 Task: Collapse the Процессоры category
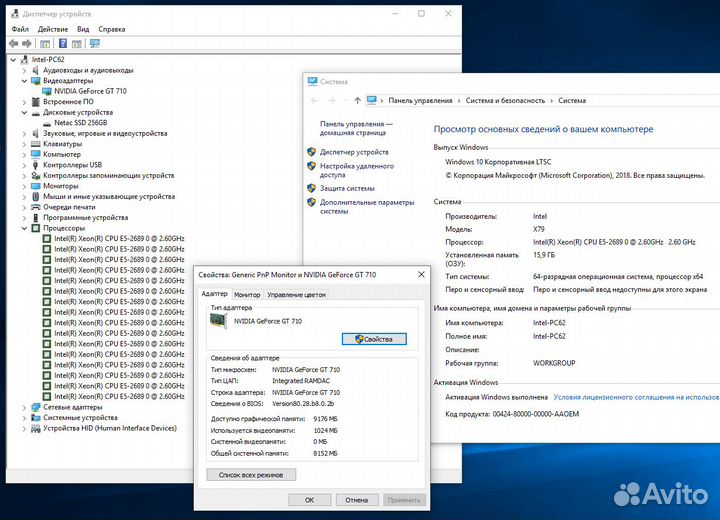(24, 228)
